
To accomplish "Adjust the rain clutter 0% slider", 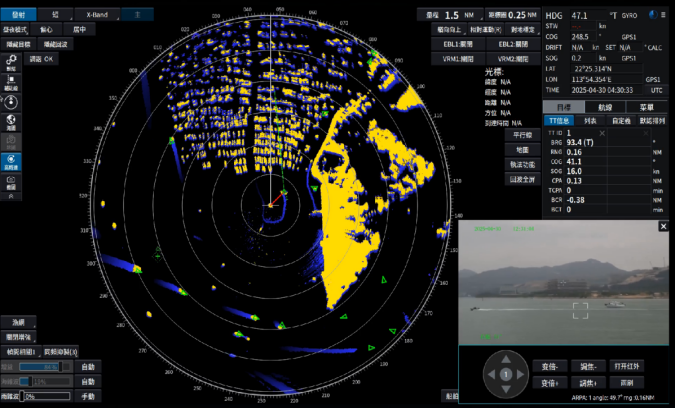I will [x=45, y=396].
